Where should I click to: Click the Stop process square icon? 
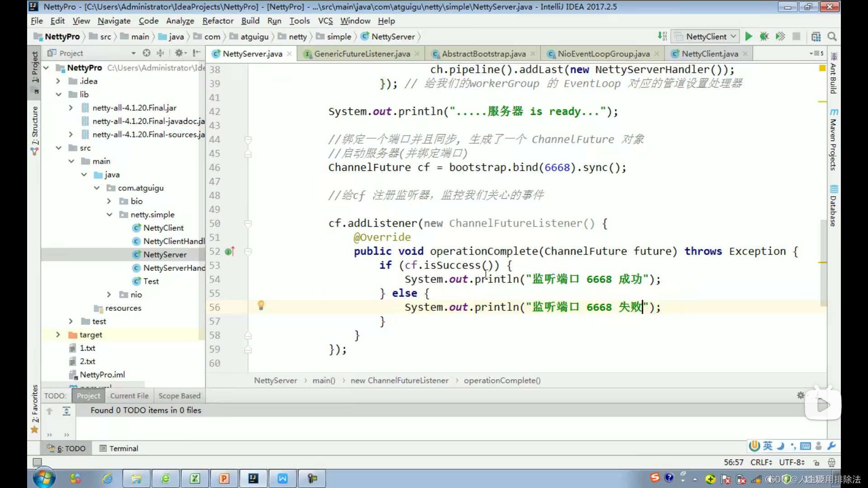tap(797, 37)
